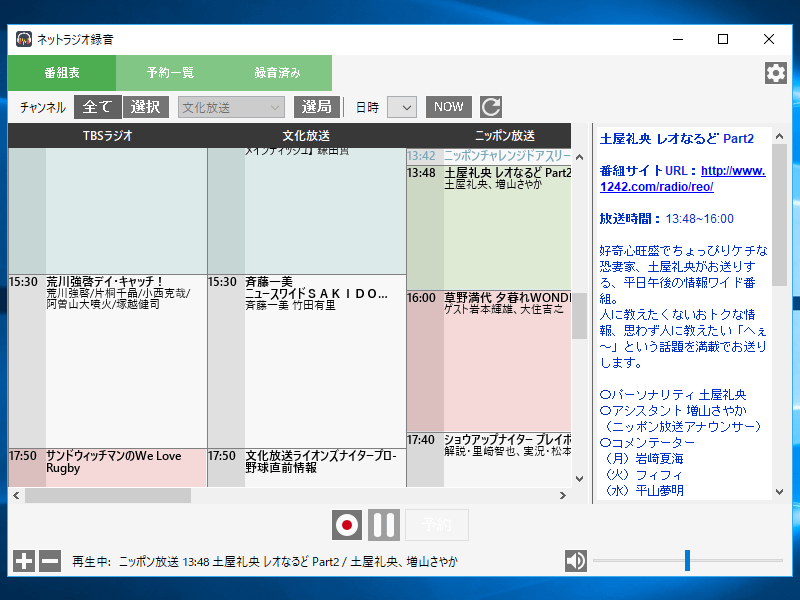
Task: Toggle the 全て channel filter
Action: 97,107
